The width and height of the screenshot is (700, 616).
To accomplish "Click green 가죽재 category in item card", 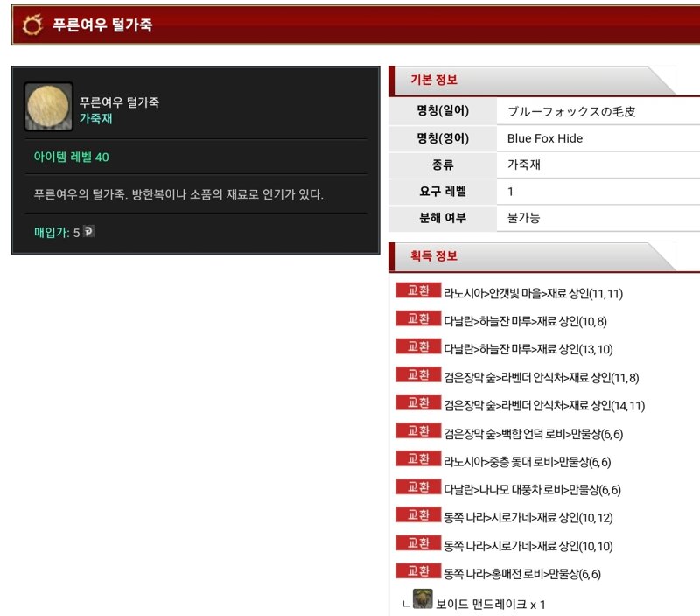I will (95, 119).
